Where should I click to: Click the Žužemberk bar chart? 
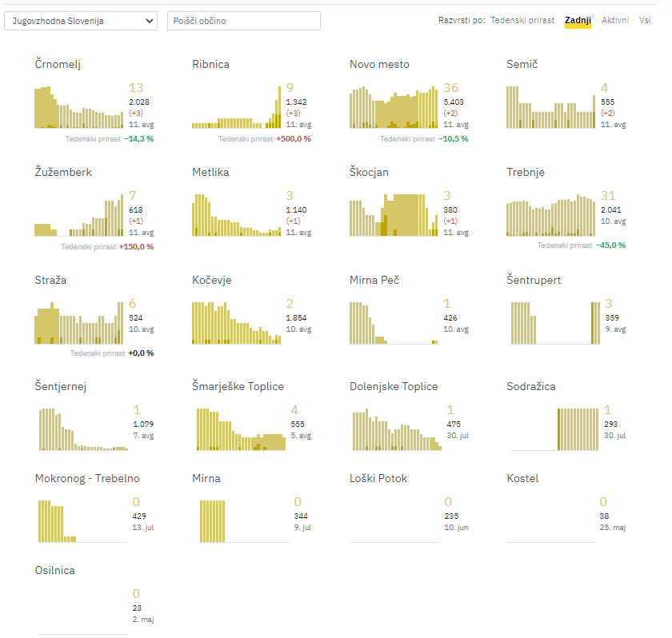point(79,215)
